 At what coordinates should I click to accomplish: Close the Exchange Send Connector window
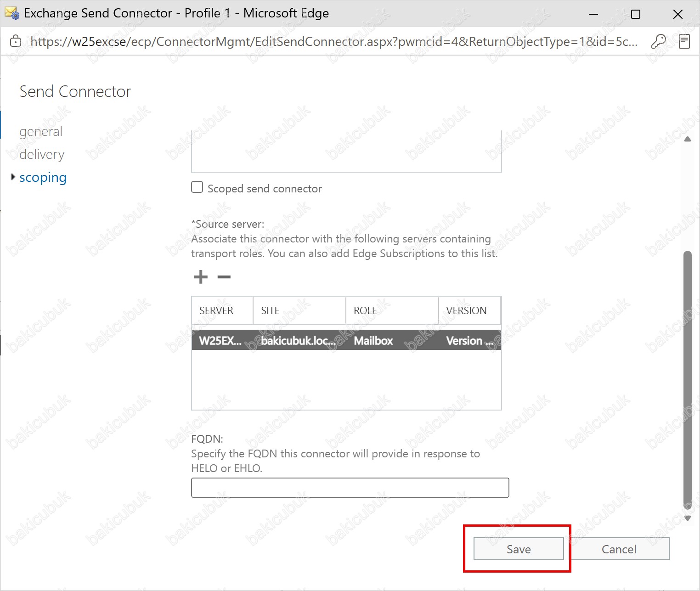(x=678, y=14)
